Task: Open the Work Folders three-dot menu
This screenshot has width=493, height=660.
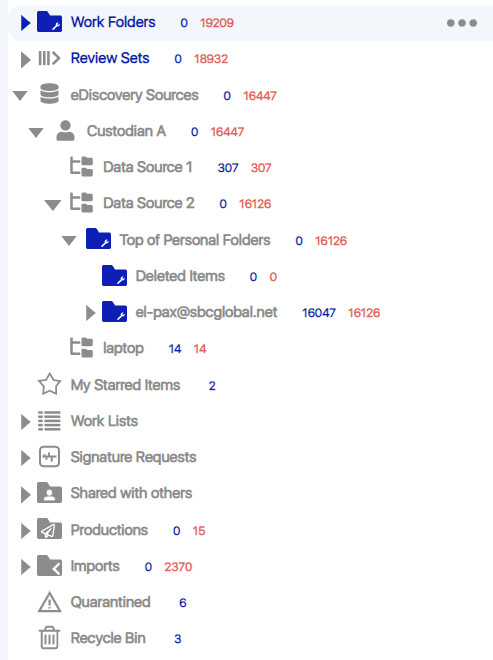Action: point(462,23)
